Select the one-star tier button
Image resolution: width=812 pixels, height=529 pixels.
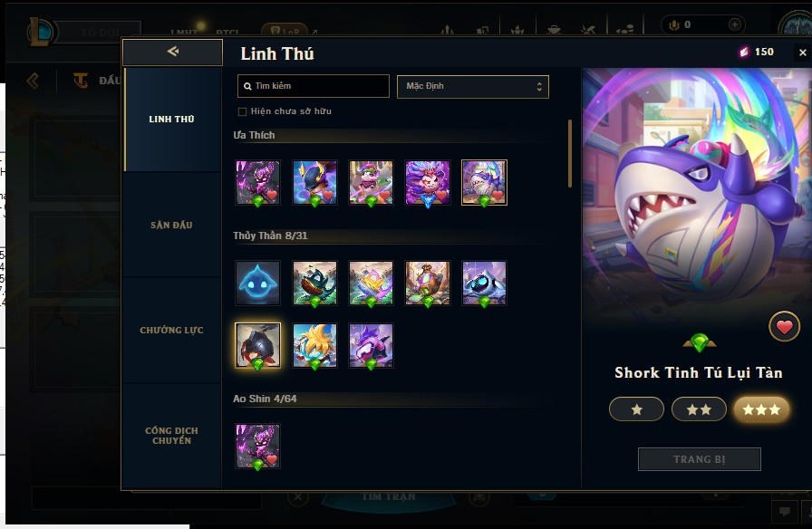pyautogui.click(x=636, y=409)
